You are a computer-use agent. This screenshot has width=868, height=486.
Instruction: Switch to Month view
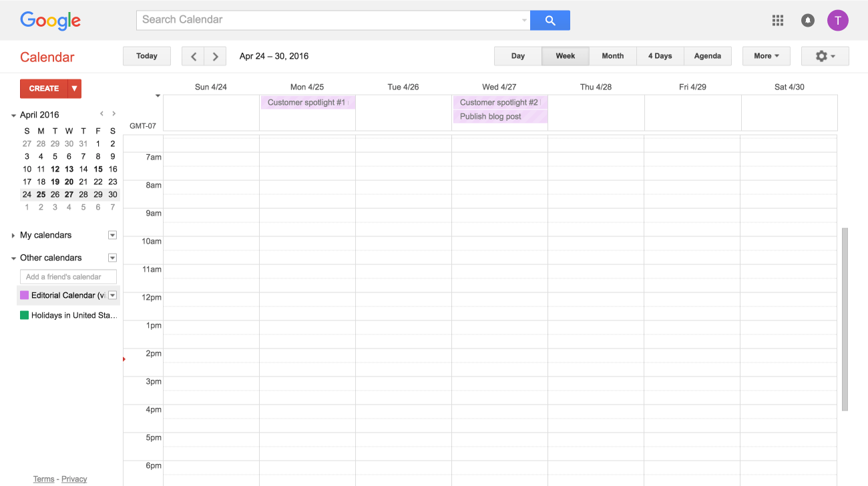(x=612, y=56)
